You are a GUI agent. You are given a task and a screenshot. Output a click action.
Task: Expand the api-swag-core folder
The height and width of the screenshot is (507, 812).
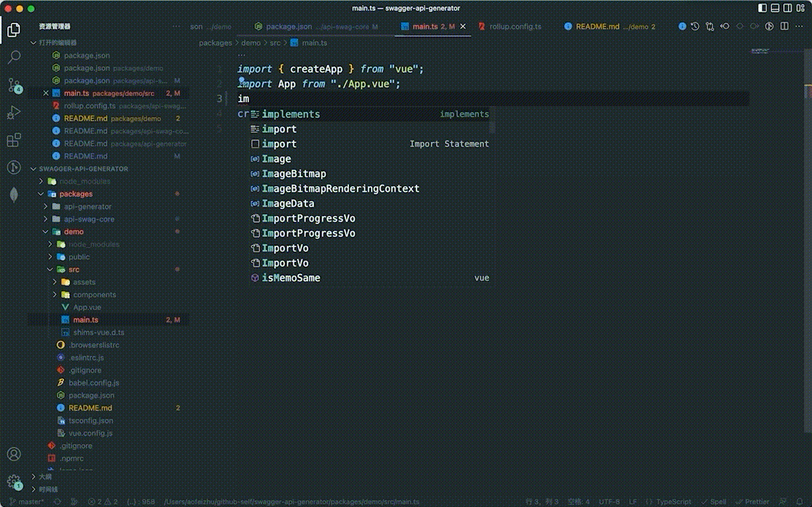[46, 219]
